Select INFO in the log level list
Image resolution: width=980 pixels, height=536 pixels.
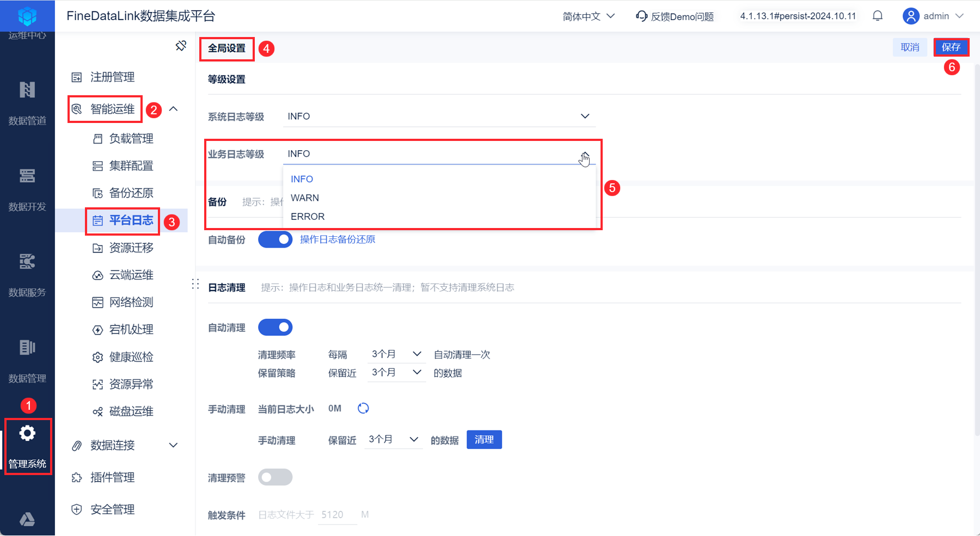click(x=439, y=179)
